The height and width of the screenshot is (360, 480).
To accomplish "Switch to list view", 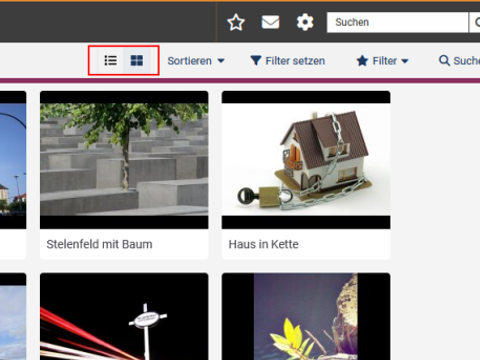I will point(110,61).
